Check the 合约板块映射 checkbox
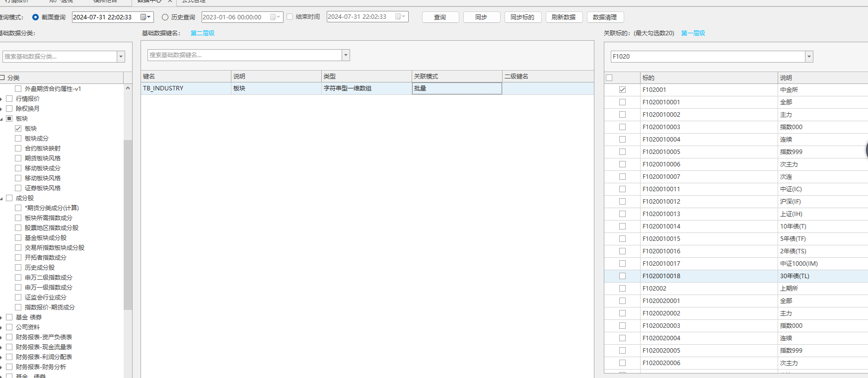The height and width of the screenshot is (378, 868). (18, 149)
